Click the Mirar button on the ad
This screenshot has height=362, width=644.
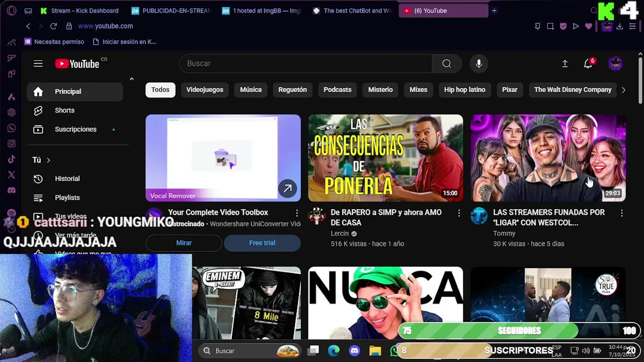[x=184, y=243]
